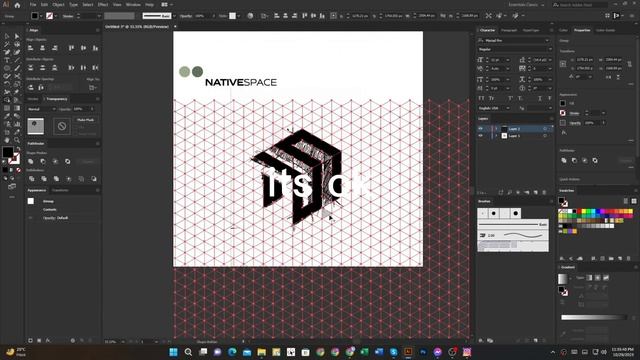Screen dimensions: 640x360
Task: Toggle Opacity visibility eye in Appearance panel
Action: pos(31,218)
